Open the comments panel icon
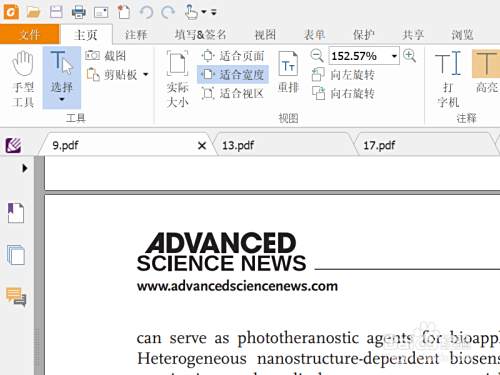This screenshot has height=375, width=500. [x=16, y=297]
